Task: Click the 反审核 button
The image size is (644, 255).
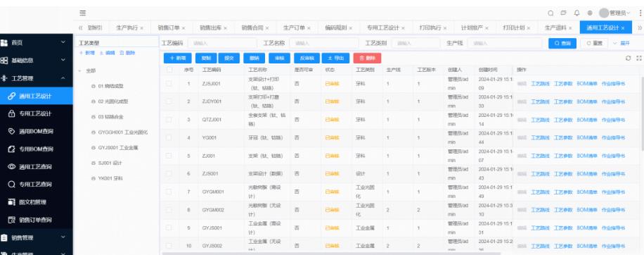Action: [307, 58]
